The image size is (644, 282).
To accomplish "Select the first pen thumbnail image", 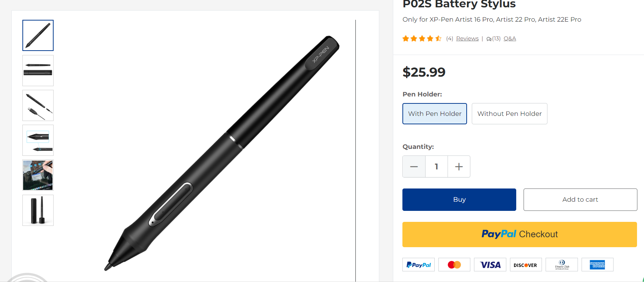I will [x=38, y=35].
